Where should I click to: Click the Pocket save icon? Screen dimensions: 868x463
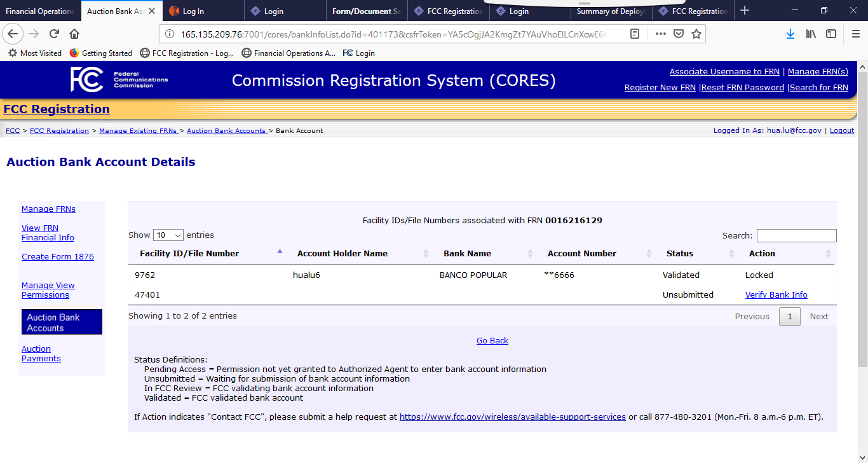click(x=679, y=34)
